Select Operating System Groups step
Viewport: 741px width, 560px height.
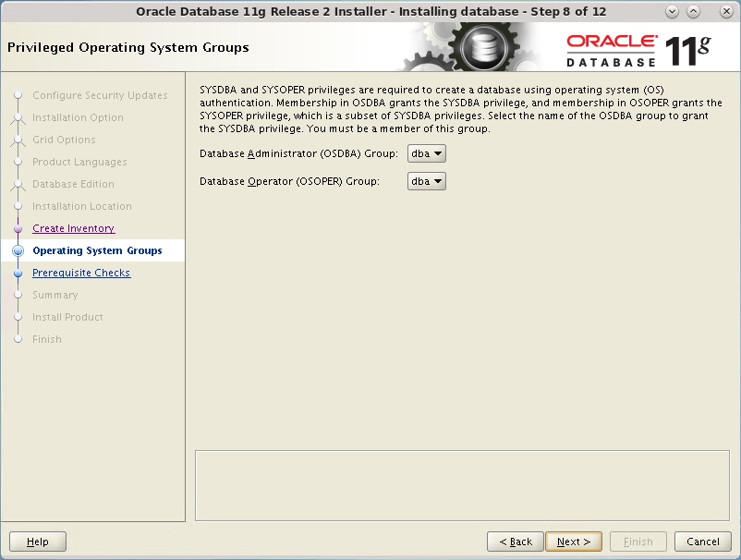97,250
